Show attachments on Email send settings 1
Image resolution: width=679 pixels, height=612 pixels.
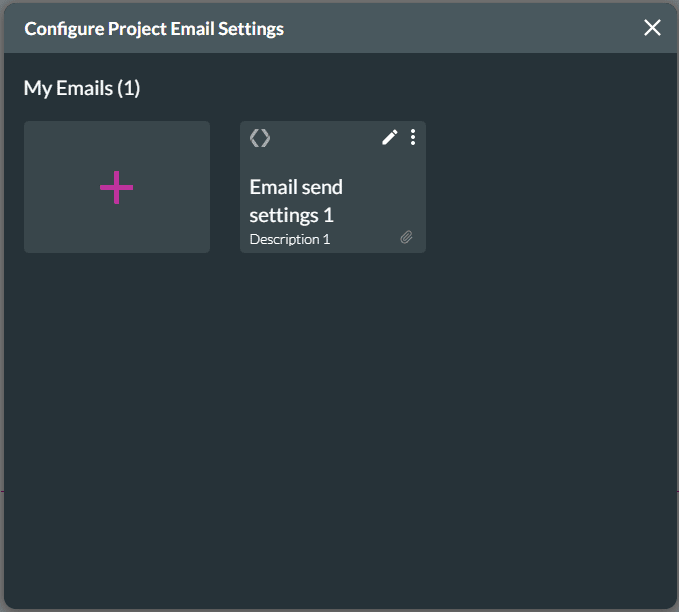(x=407, y=238)
